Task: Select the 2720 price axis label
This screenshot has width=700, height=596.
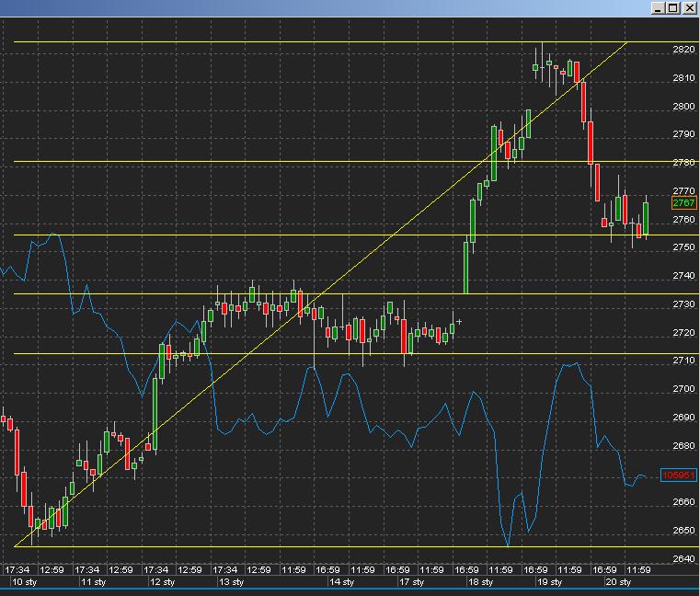Action: tap(683, 333)
